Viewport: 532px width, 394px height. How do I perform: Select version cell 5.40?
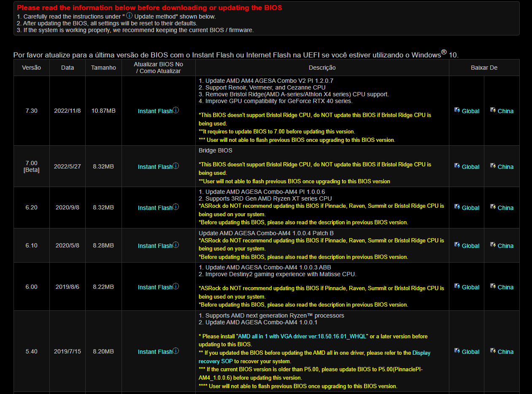32,351
